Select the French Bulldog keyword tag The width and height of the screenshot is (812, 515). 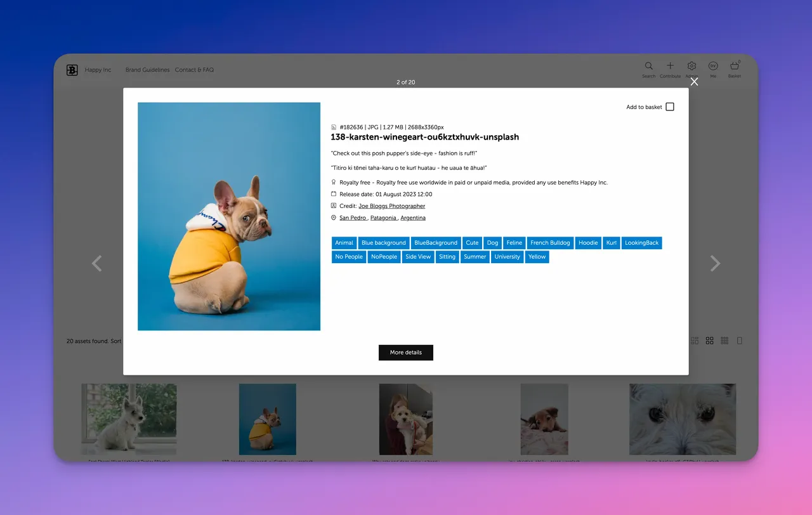point(550,243)
